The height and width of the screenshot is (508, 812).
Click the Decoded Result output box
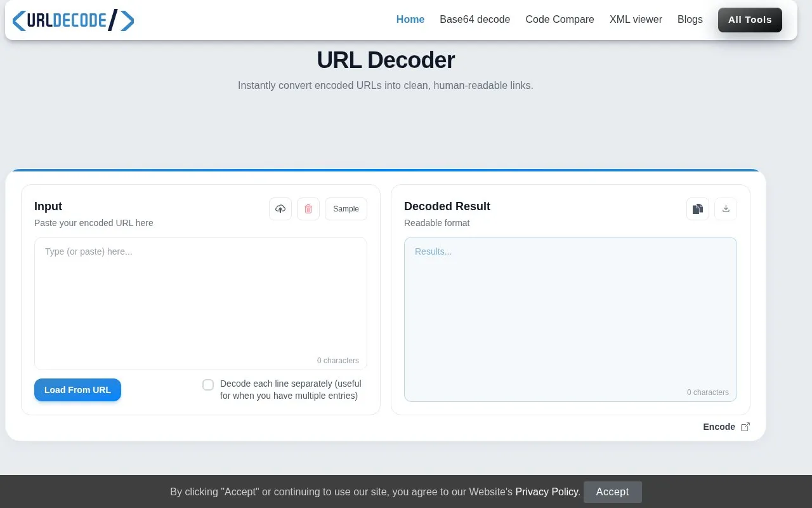tap(570, 319)
